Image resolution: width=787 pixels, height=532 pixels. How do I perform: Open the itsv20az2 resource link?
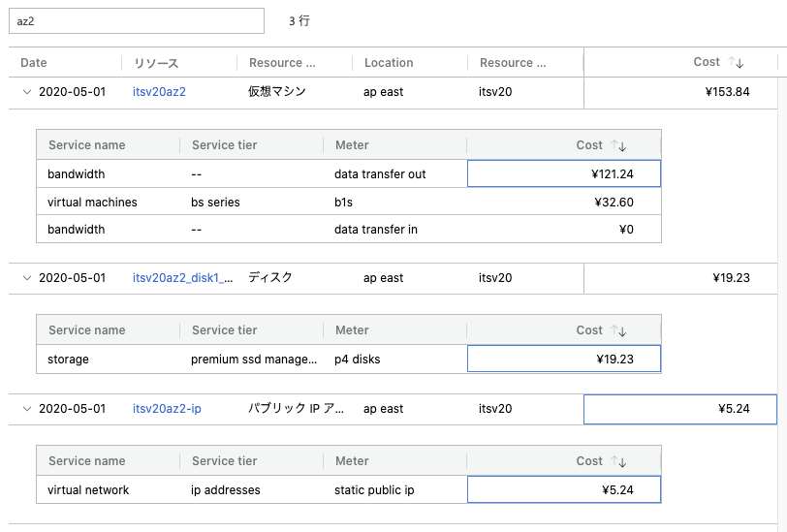pos(159,92)
